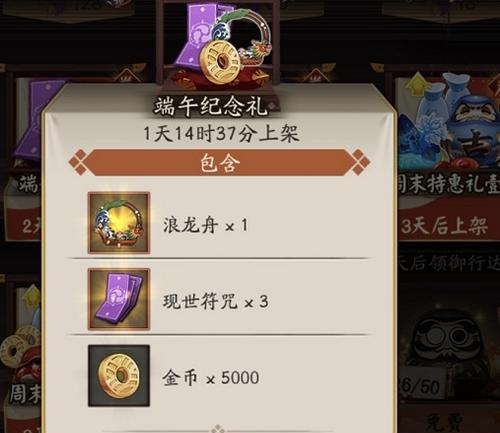Image resolution: width=500 pixels, height=433 pixels.
Task: Tap the 周末特惠礼盒 title label
Action: [x=448, y=183]
